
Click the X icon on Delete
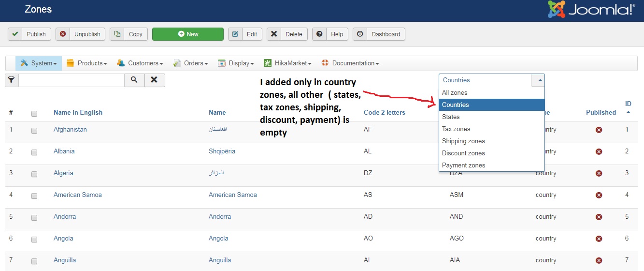click(274, 34)
